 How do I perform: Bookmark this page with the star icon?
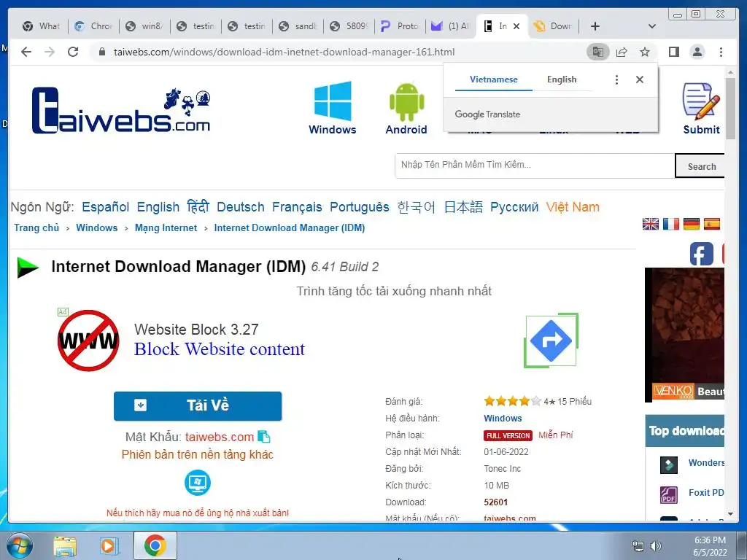pyautogui.click(x=645, y=52)
